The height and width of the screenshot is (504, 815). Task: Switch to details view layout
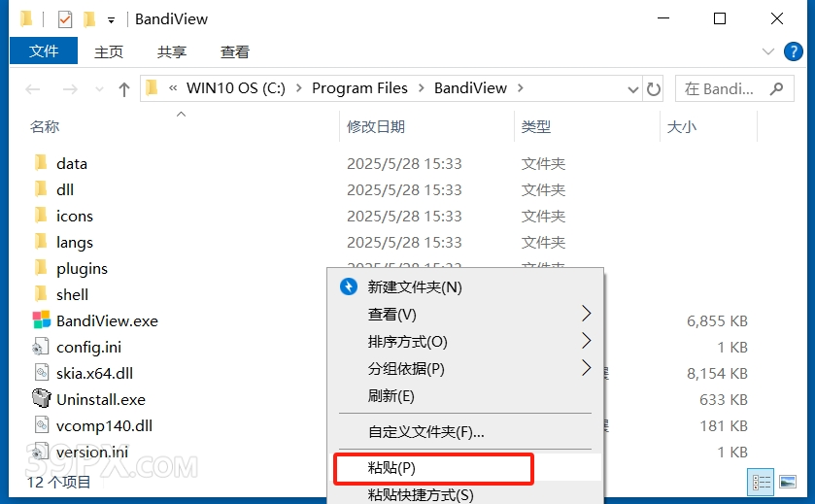(762, 483)
